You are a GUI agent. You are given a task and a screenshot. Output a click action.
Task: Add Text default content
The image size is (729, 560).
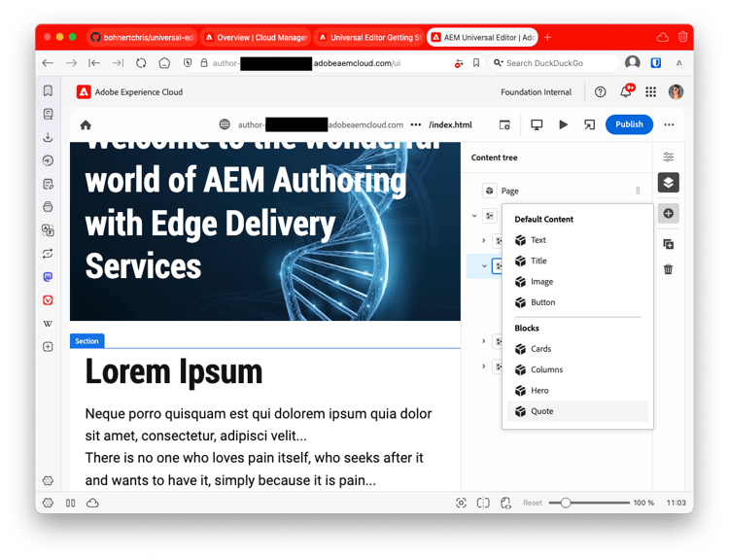[x=577, y=240]
